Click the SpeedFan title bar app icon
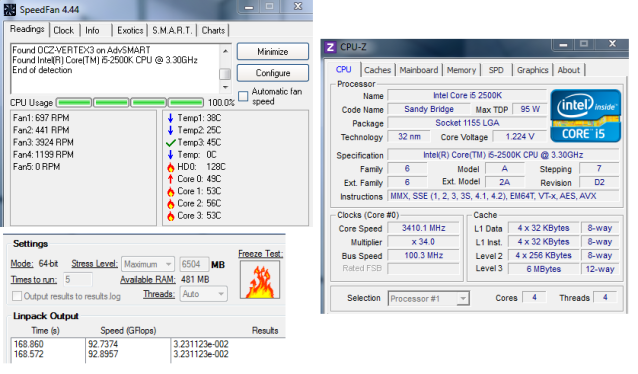Screen dimensions: 638x374 (x=10, y=10)
